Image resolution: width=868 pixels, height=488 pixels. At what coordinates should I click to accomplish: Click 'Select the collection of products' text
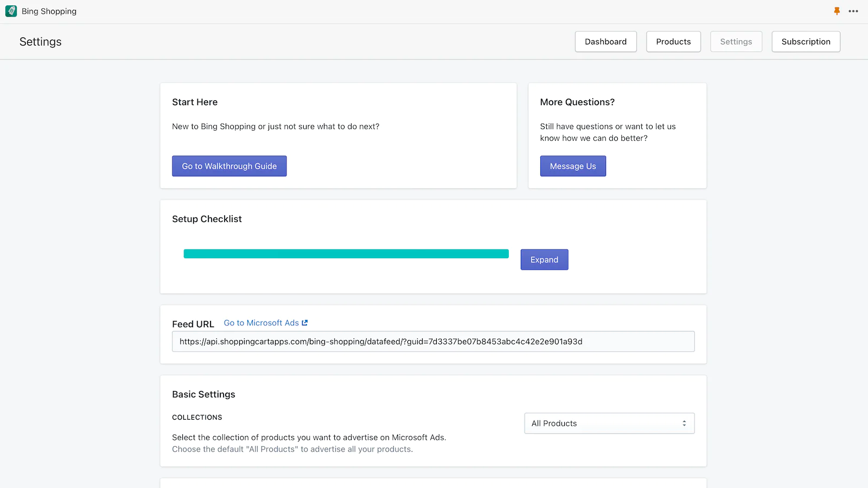309,438
